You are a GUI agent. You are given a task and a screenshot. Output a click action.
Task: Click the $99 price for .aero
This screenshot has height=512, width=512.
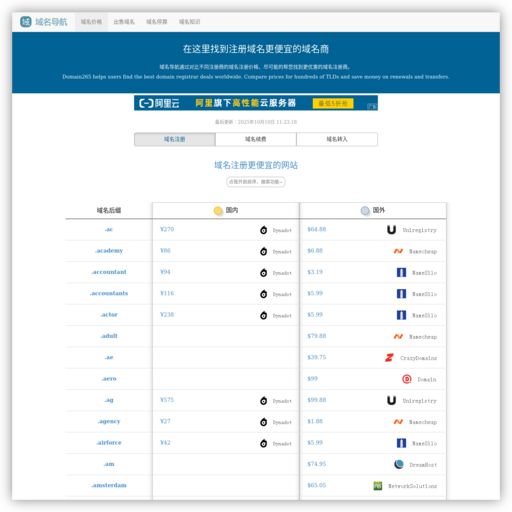312,379
